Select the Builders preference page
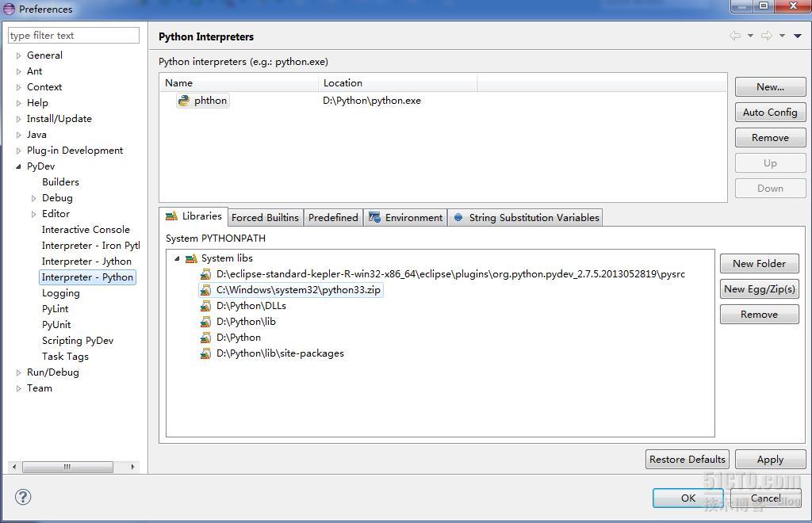Viewport: 812px width, 523px height. pos(60,182)
